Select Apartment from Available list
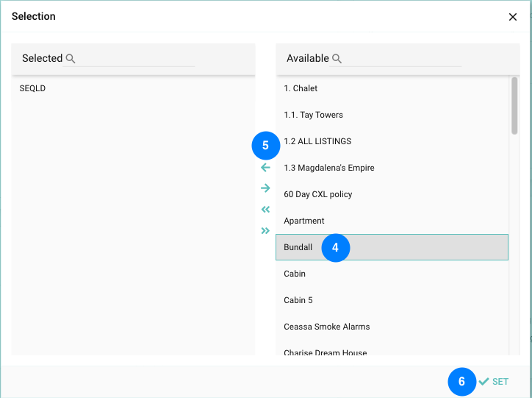The width and height of the screenshot is (532, 398). 304,221
